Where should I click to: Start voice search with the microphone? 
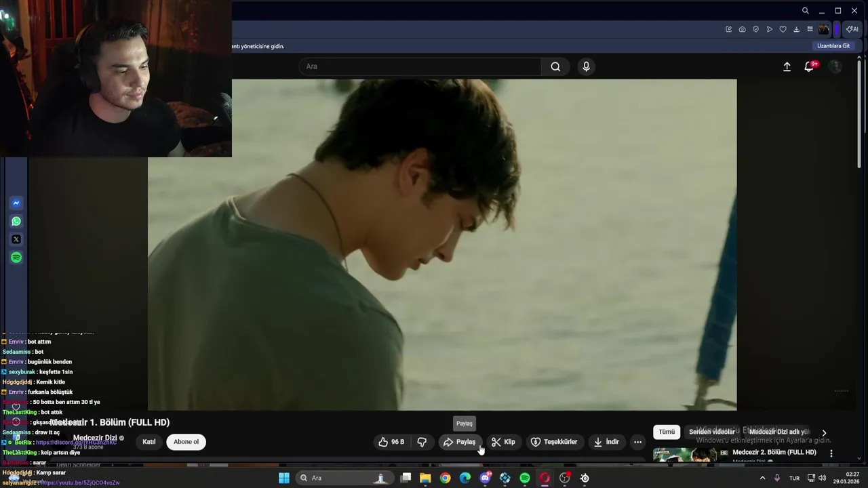point(586,66)
